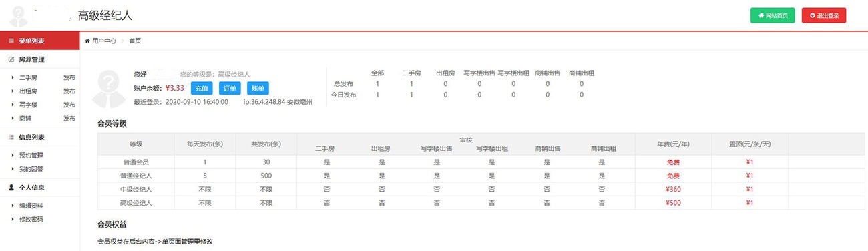
Task: Click the list icon next to 信息列表
Action: [11, 137]
